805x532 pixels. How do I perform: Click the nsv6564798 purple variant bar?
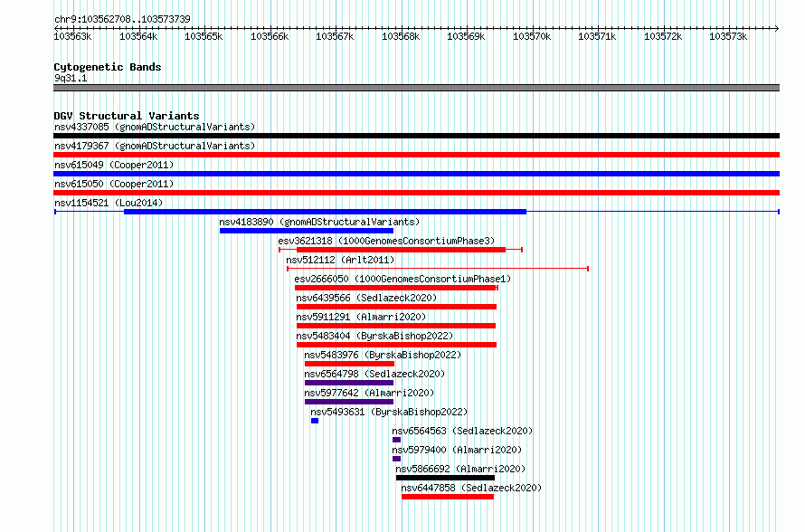click(349, 383)
